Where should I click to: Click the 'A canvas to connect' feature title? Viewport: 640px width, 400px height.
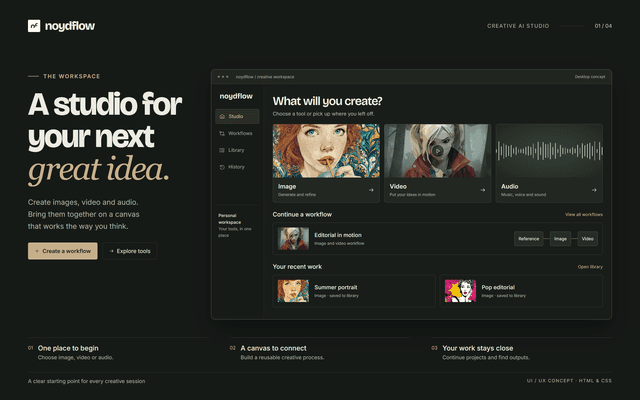(273, 348)
